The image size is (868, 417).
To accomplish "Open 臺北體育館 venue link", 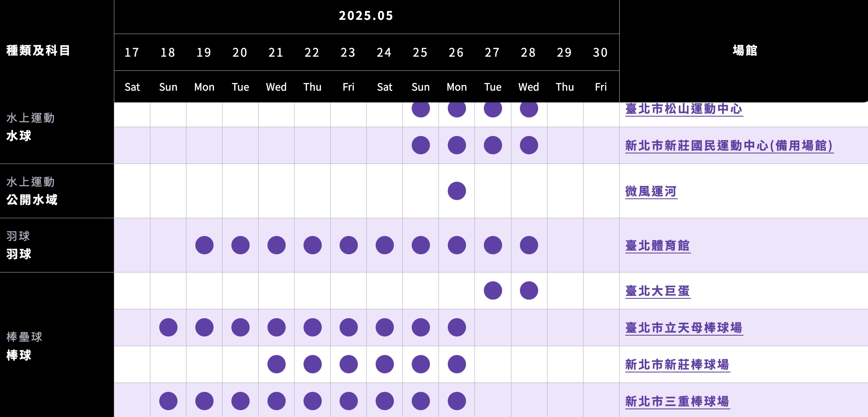I will (658, 246).
